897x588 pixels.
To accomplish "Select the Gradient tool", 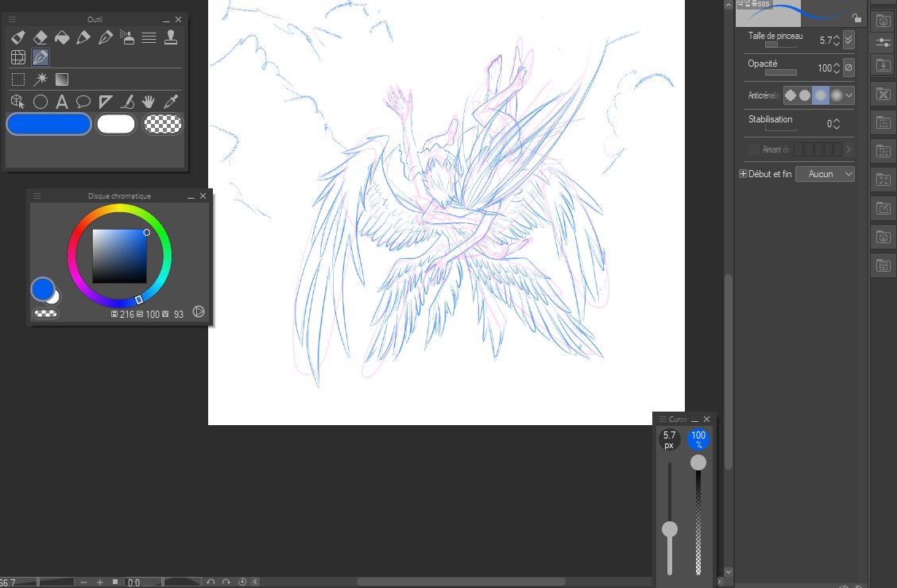I will click(x=63, y=79).
